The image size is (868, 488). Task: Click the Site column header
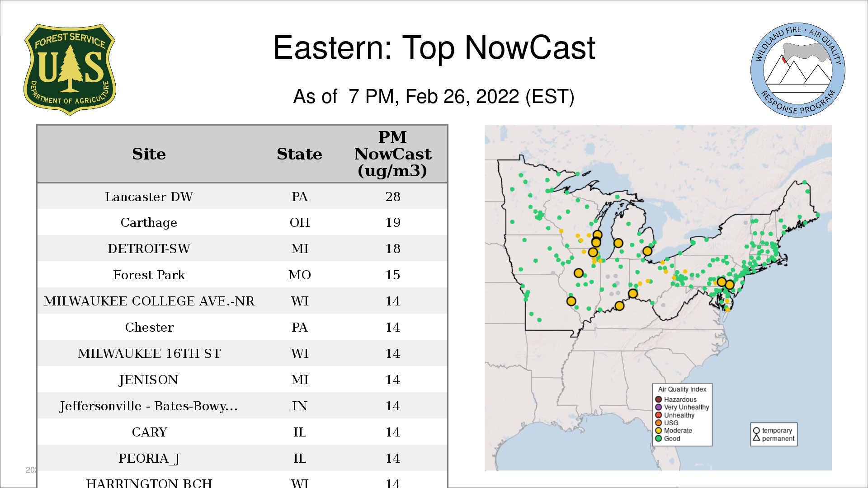pyautogui.click(x=149, y=154)
